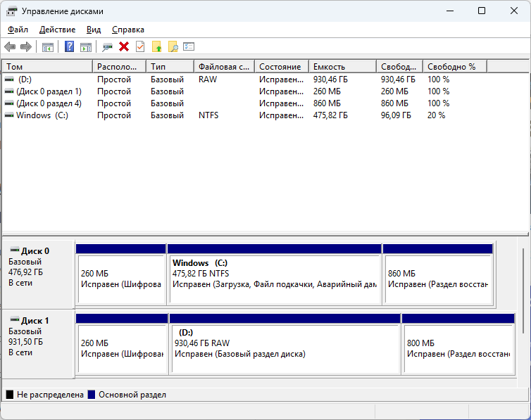The width and height of the screenshot is (531, 420).
Task: Sort by the Состояние column header
Action: tap(282, 67)
